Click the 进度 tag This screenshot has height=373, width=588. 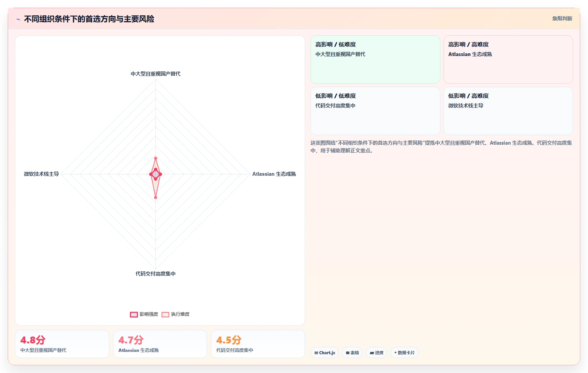click(376, 353)
